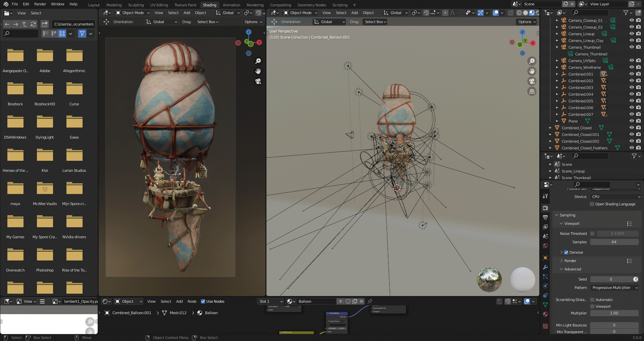Viewport: 644px width, 341px height.
Task: Open Material Properties tab icon
Action: pos(545,314)
